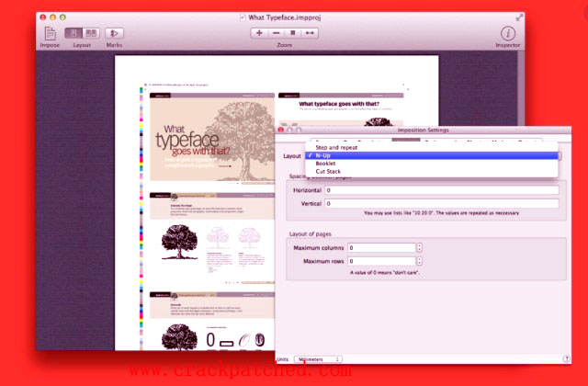The image size is (588, 386).
Task: Click the first page thumbnail with What typeface heading
Action: 212,137
